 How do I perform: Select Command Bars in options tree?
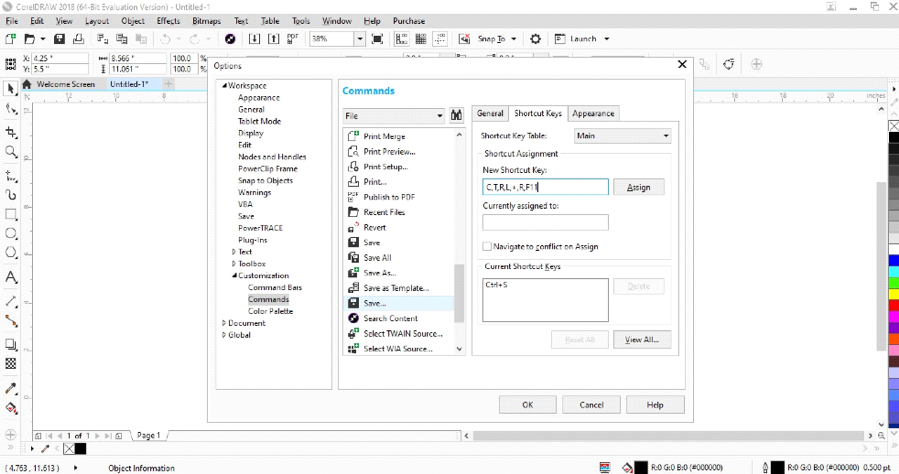click(x=275, y=288)
